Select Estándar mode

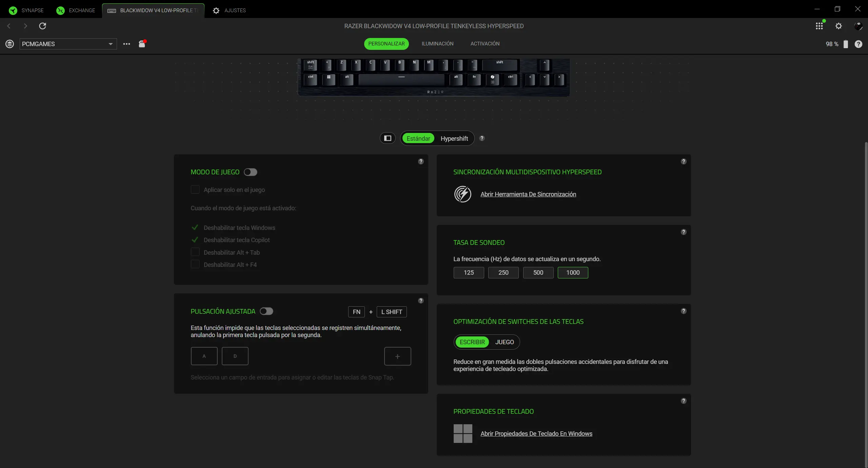click(418, 138)
